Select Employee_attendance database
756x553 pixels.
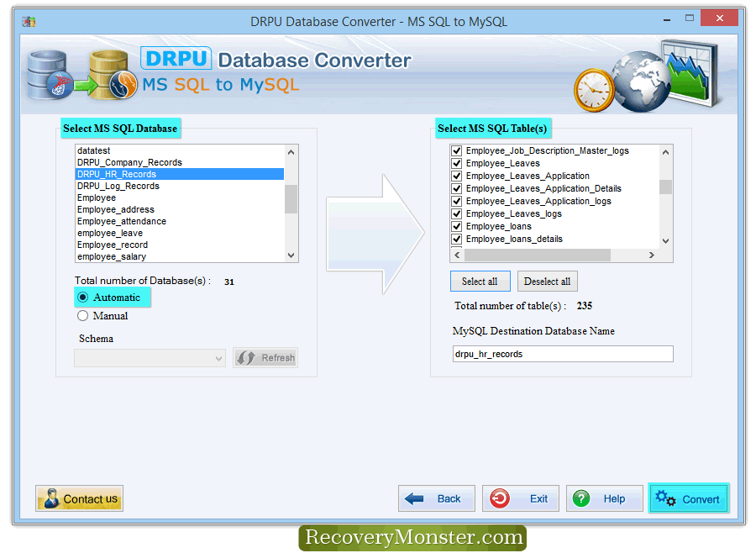(x=180, y=221)
